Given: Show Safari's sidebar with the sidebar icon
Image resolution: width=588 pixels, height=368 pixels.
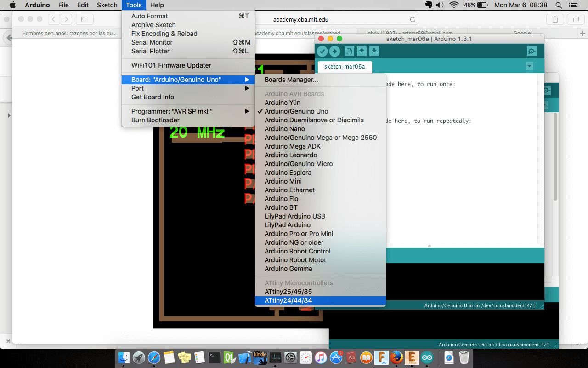Looking at the screenshot, I should click(x=85, y=19).
